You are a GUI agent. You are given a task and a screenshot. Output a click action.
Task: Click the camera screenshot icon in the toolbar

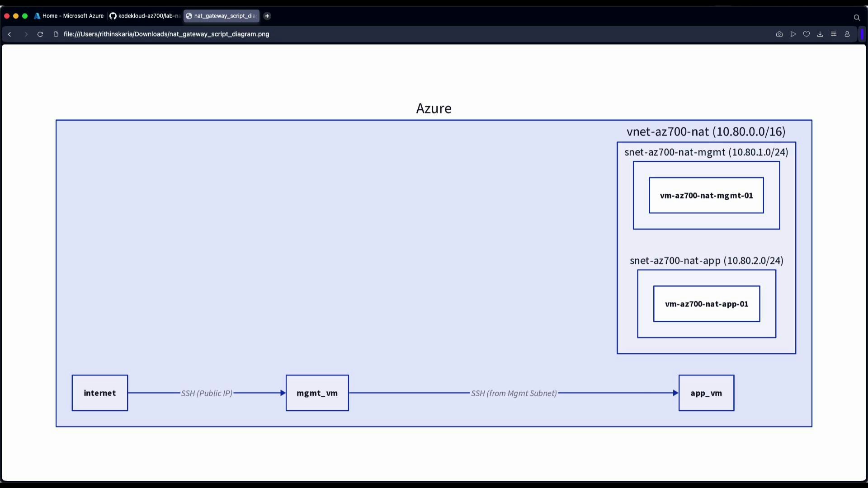(x=779, y=34)
